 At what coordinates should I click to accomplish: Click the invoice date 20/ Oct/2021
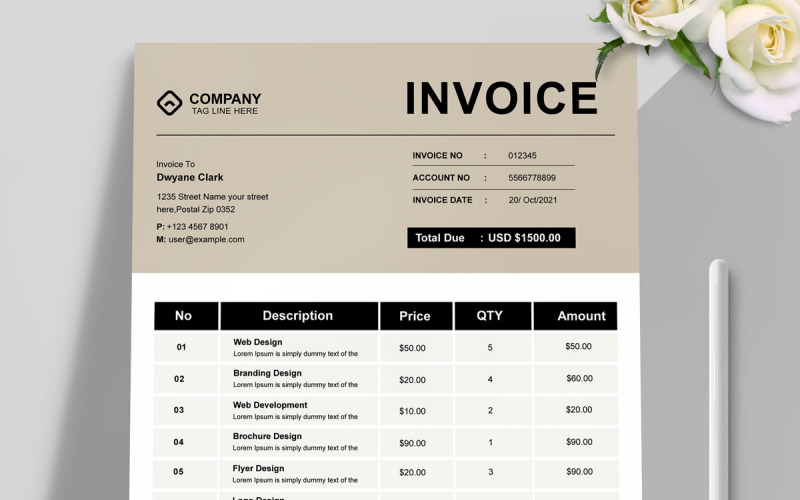533,200
